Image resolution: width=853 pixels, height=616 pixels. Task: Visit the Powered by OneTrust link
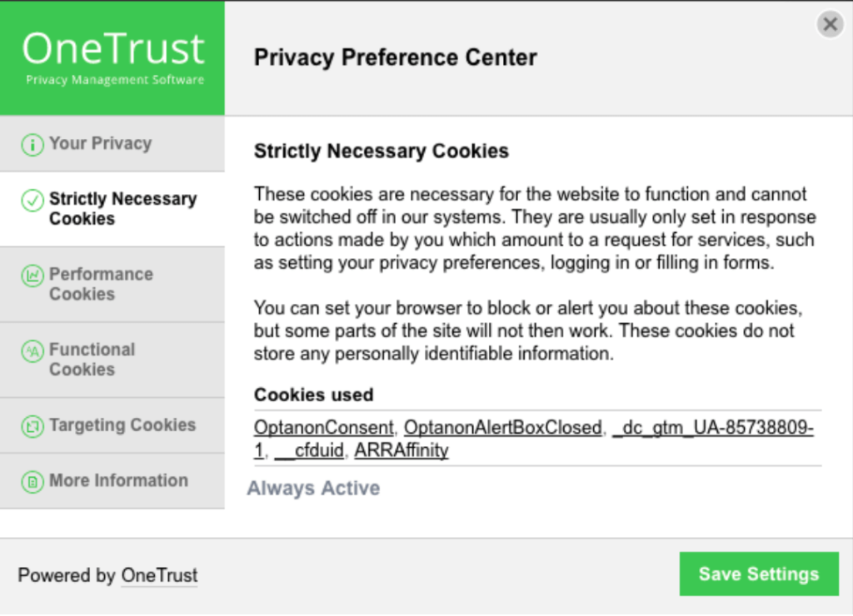point(159,575)
